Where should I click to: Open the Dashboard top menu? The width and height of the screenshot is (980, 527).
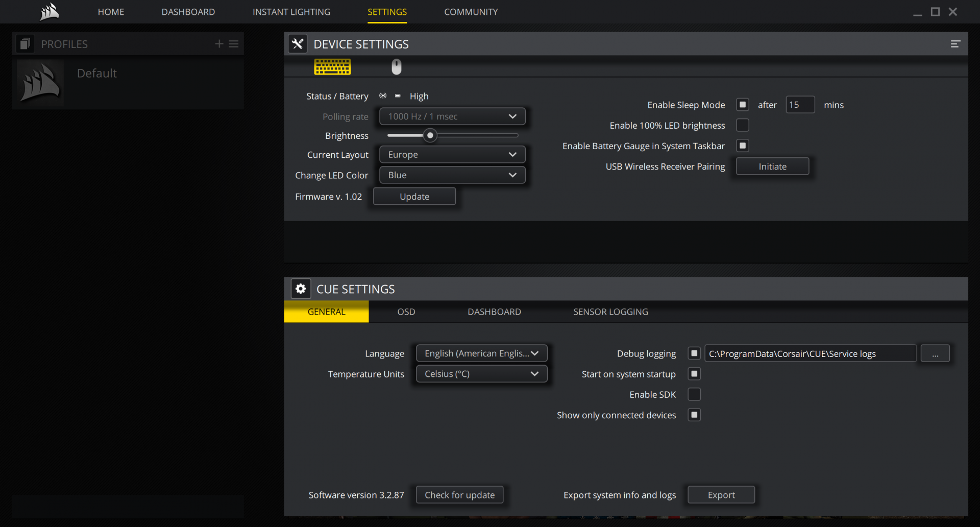188,12
